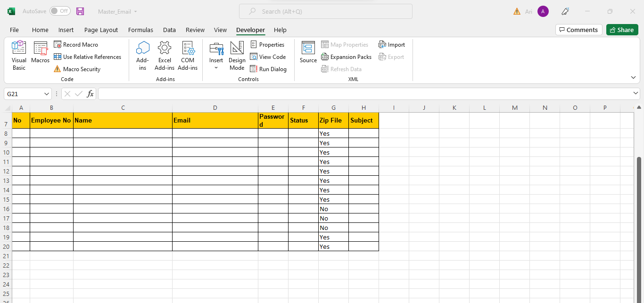The image size is (644, 303).
Task: Open the XML Source pane
Action: pos(308,52)
